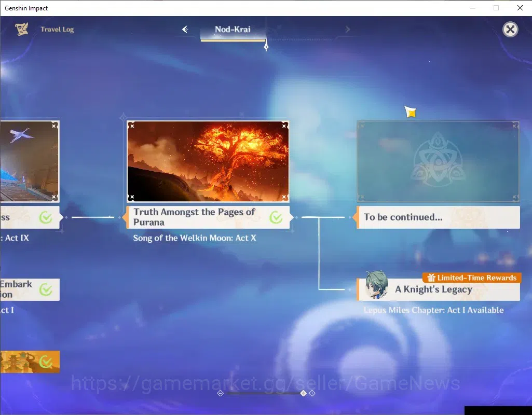Click the locked emblem quest thumbnail
532x415 pixels.
click(438, 161)
